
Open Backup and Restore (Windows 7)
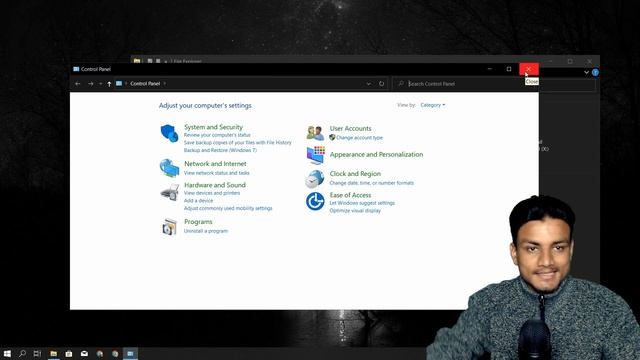tap(220, 150)
